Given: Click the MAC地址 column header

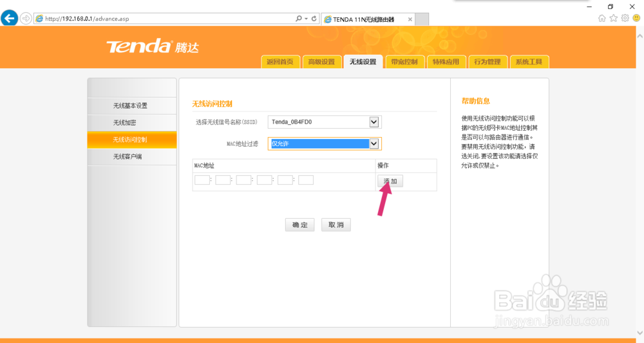Looking at the screenshot, I should pyautogui.click(x=204, y=165).
